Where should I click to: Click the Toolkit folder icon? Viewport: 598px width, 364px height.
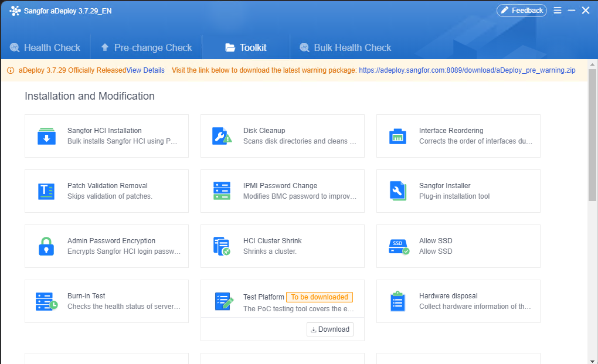[x=230, y=47]
